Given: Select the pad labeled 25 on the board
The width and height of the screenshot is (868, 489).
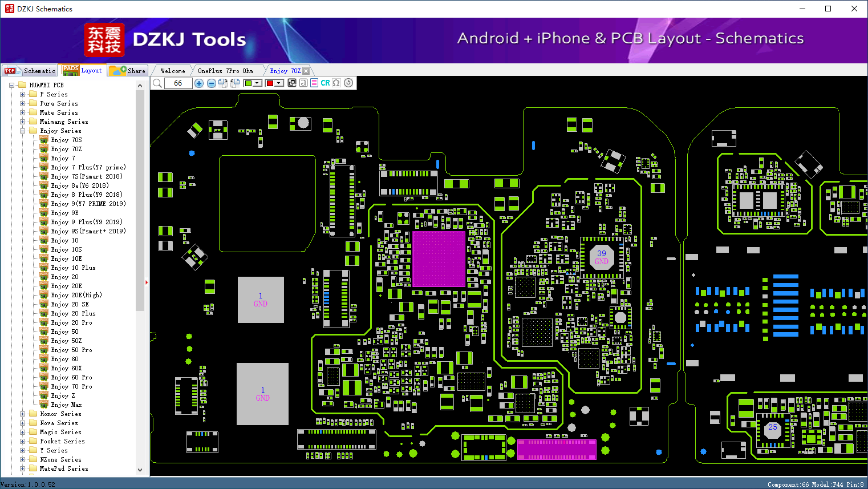Looking at the screenshot, I should click(x=773, y=430).
